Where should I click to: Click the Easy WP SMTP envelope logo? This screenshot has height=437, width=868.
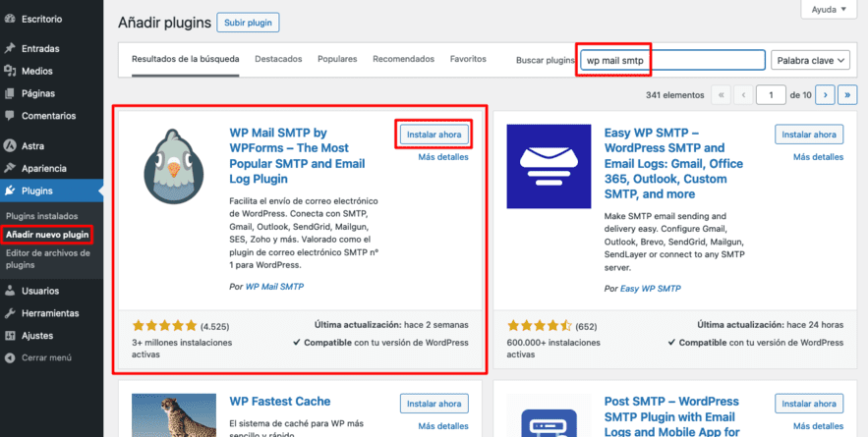550,167
